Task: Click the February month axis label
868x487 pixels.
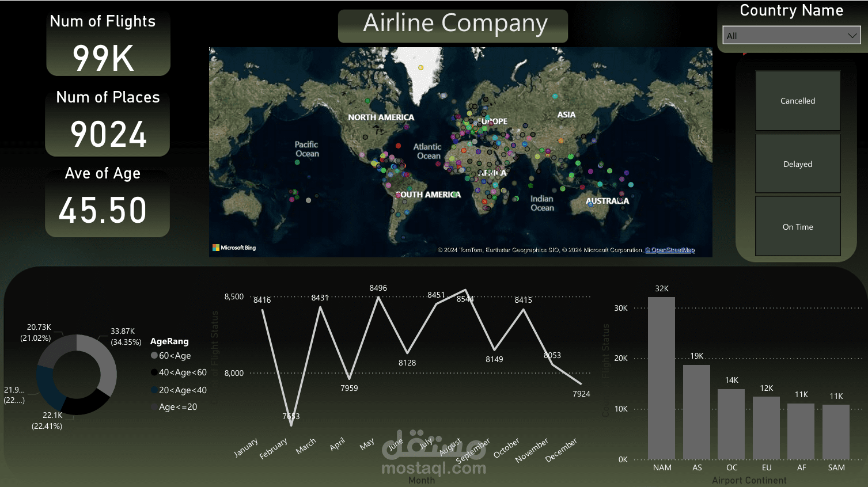Action: 273,448
